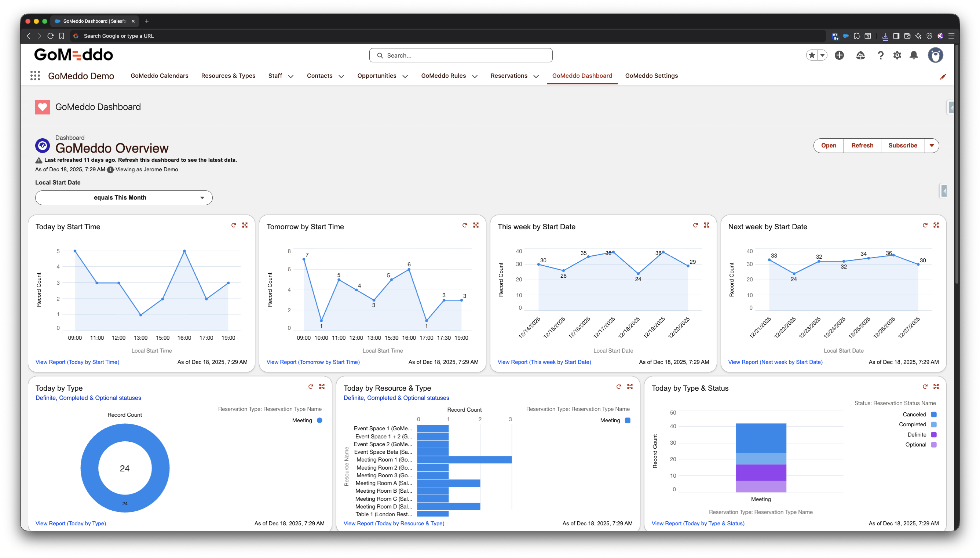980x558 pixels.
Task: Click the Refresh dashboard button
Action: (x=862, y=146)
